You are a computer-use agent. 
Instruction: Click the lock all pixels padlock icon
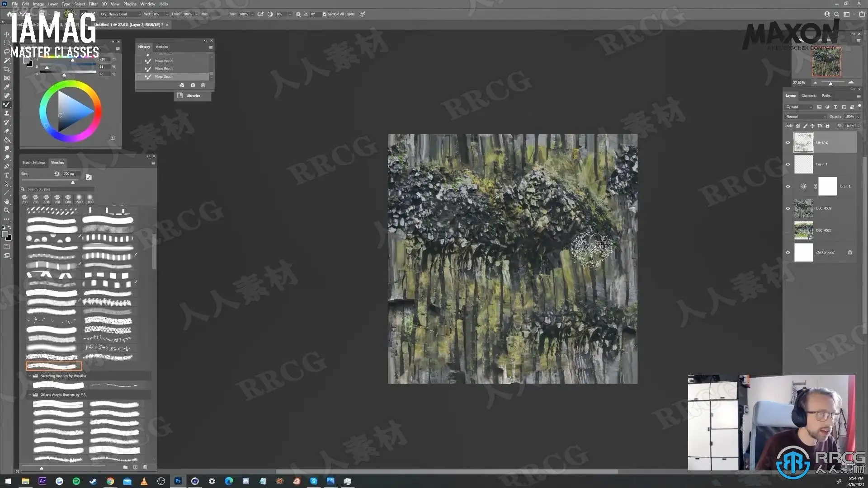coord(827,126)
